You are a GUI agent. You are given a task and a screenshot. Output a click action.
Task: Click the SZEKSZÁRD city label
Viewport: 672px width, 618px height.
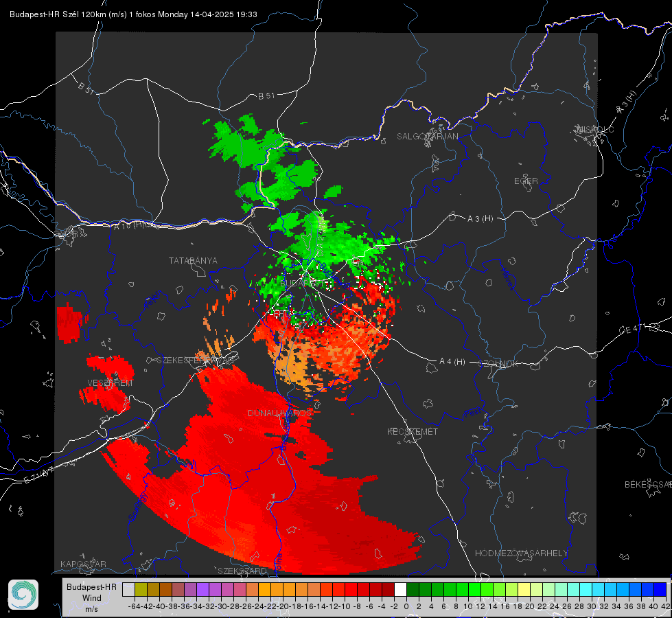(x=242, y=571)
